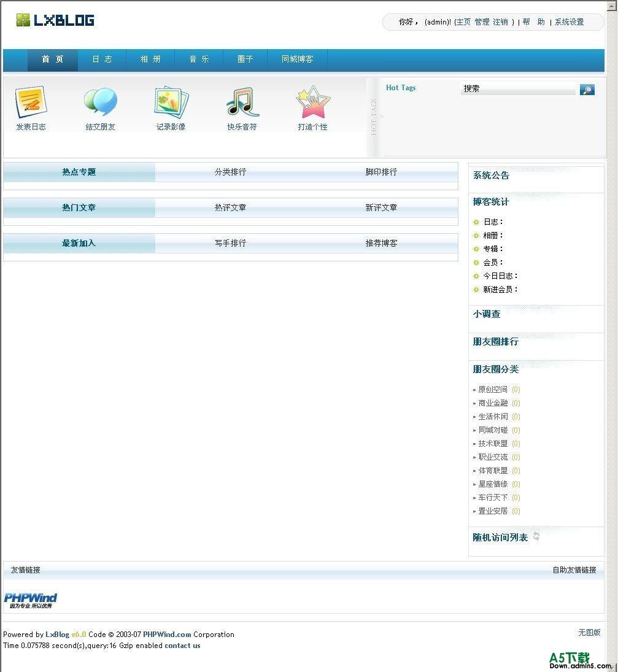Open the 打造个性 text link
The image size is (618, 672).
pyautogui.click(x=313, y=127)
